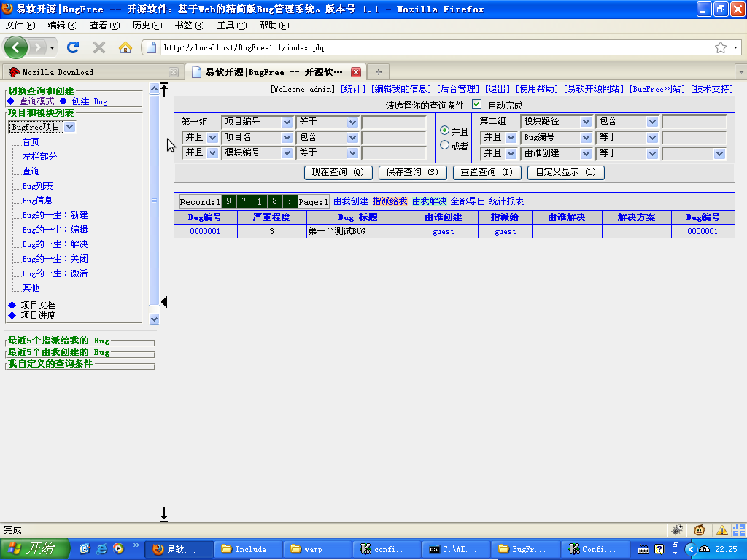The height and width of the screenshot is (560, 747).
Task: Click the 保存查询 (S) button
Action: click(x=412, y=172)
